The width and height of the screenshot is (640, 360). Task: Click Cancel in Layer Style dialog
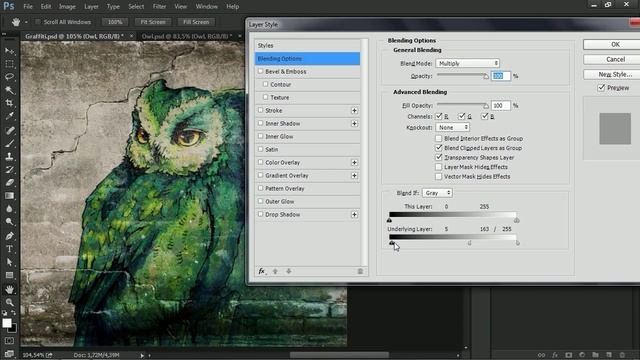pos(615,59)
